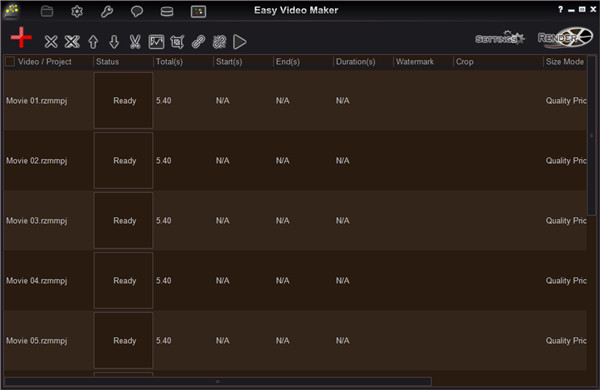Sort by Video / Project column header
600x390 pixels.
[x=44, y=62]
